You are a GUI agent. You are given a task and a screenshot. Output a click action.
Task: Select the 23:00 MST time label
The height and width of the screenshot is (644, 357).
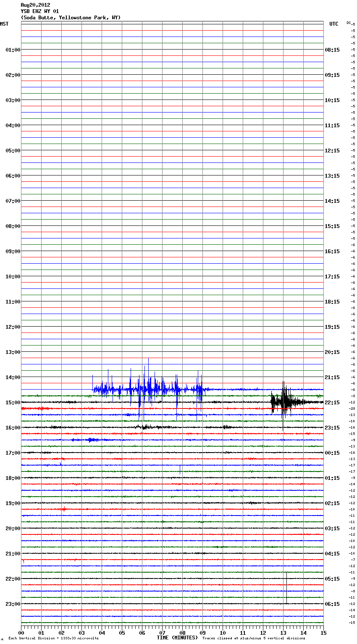click(x=13, y=604)
